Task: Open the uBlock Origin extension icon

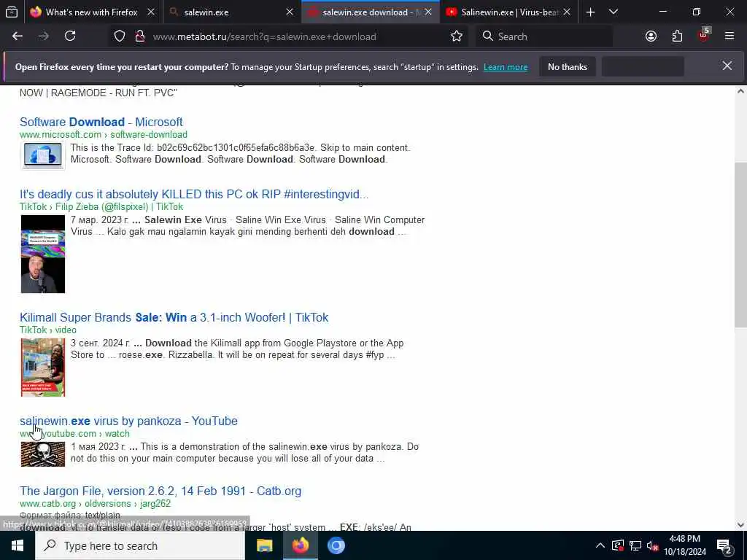Action: pyautogui.click(x=704, y=36)
